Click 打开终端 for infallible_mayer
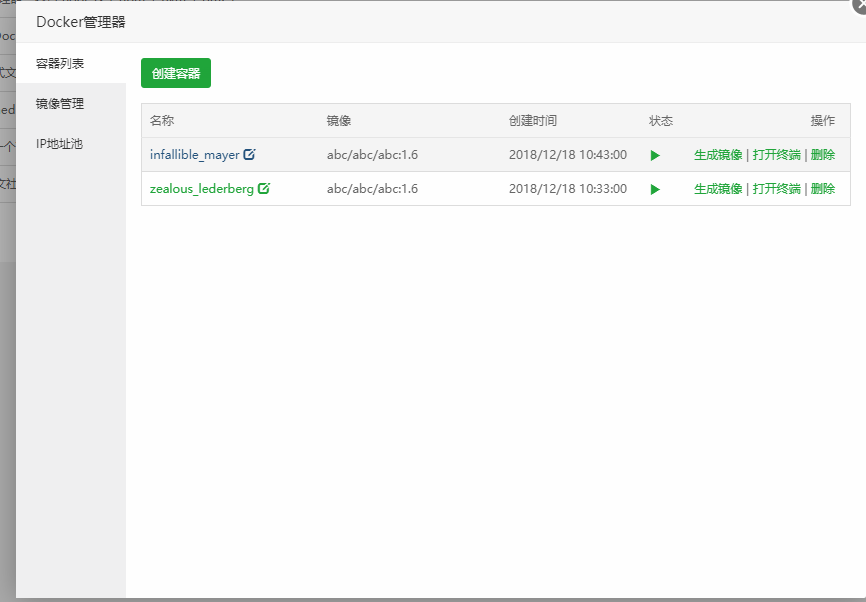The width and height of the screenshot is (866, 602). [x=777, y=155]
